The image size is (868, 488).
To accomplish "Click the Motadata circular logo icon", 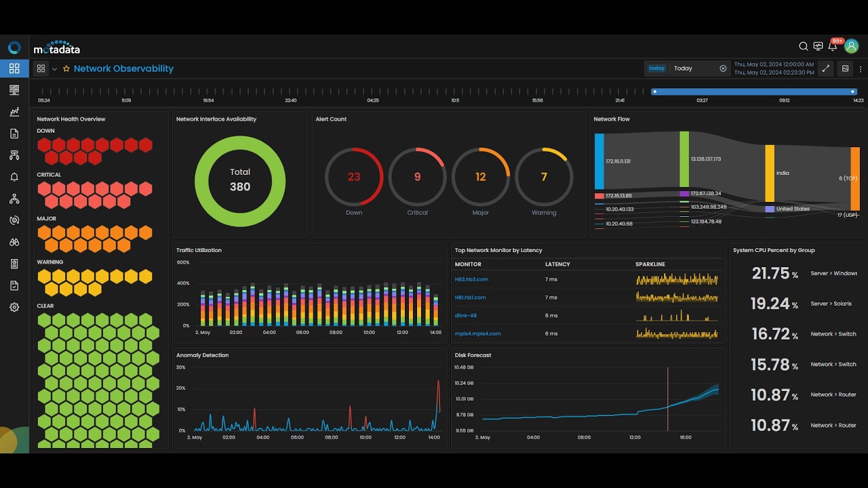I will tap(14, 48).
